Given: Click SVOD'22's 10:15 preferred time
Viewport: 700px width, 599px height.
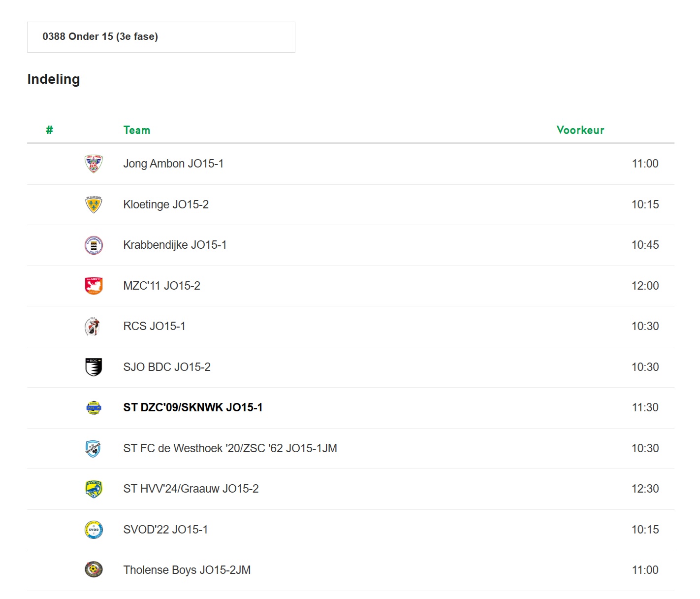Looking at the screenshot, I should [x=645, y=530].
